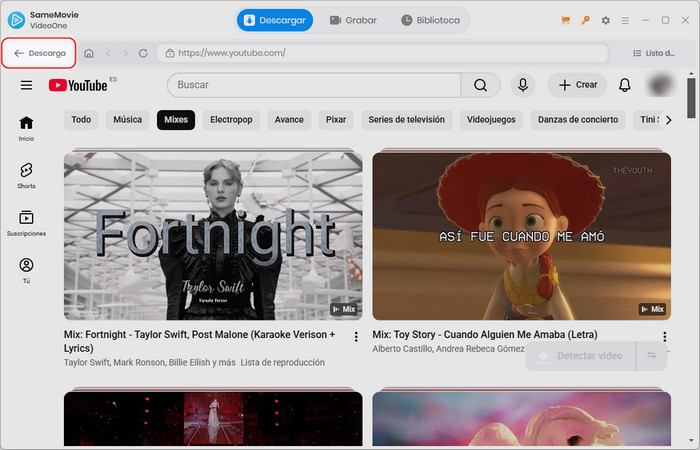Select the Videojuegos filter chip
This screenshot has height=450, width=700.
491,120
